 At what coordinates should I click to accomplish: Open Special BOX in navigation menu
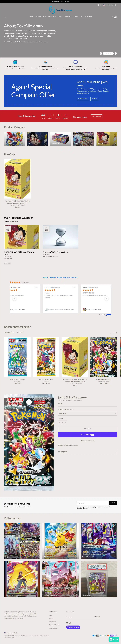point(52,17)
